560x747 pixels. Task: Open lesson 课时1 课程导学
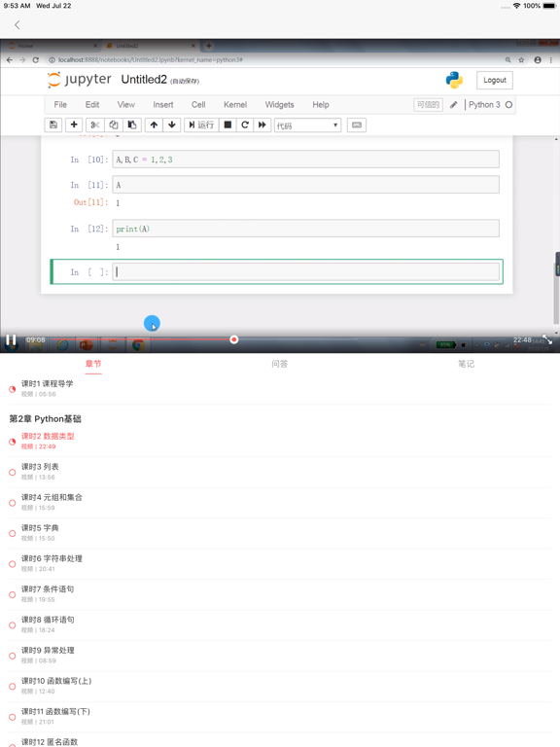[280, 388]
